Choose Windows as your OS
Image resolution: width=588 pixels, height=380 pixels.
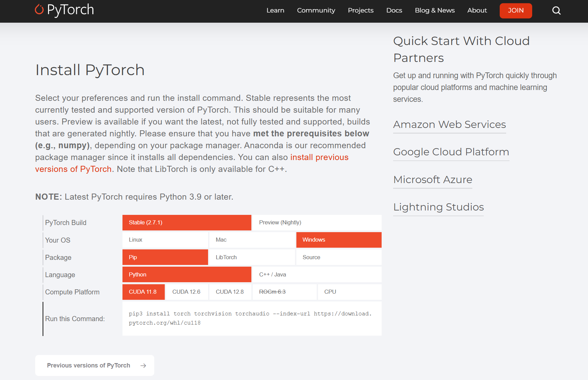[339, 240]
